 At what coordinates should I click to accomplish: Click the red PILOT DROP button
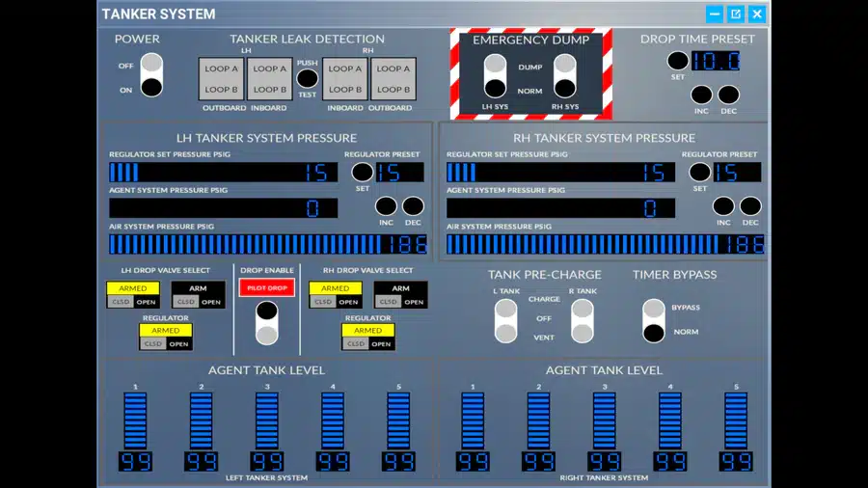(x=267, y=287)
